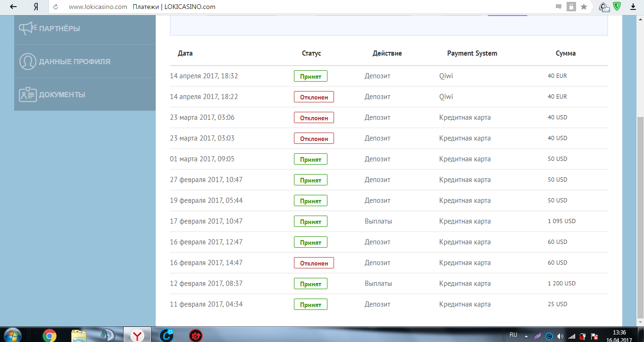Focus the address bar showing www.lokicasino.com

(98, 7)
